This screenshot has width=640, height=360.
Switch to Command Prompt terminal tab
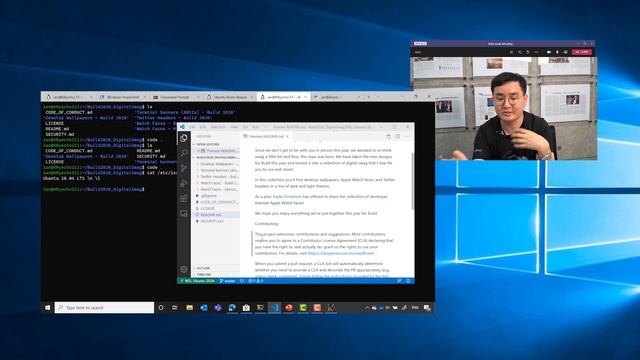175,97
